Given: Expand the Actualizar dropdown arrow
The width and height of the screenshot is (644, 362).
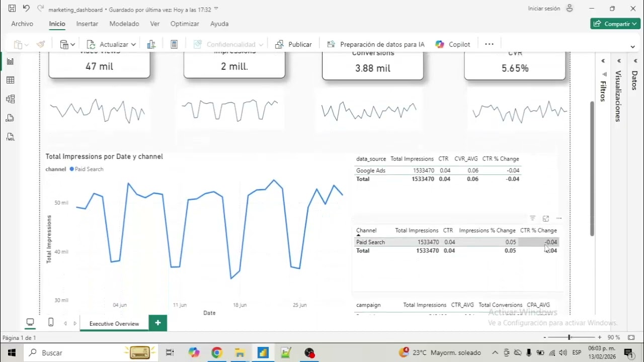Looking at the screenshot, I should click(x=133, y=44).
